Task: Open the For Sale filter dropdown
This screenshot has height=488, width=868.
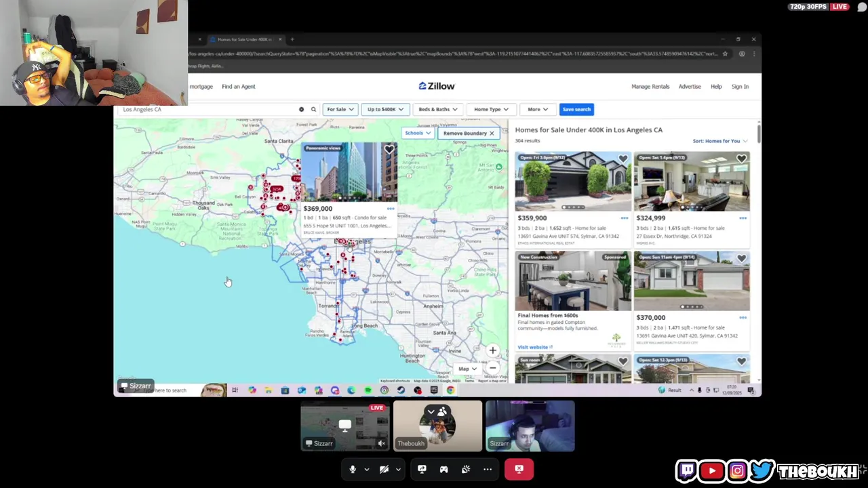Action: (340, 109)
